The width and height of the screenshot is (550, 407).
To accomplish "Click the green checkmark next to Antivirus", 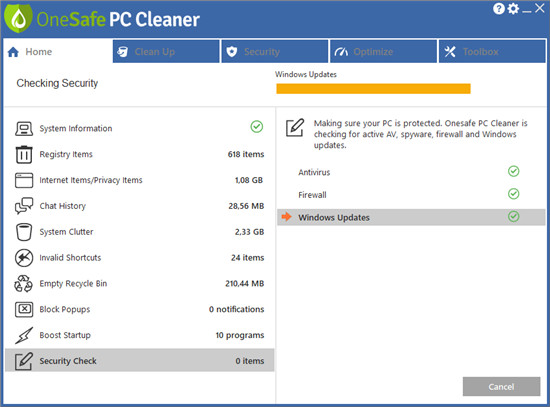I will click(514, 171).
